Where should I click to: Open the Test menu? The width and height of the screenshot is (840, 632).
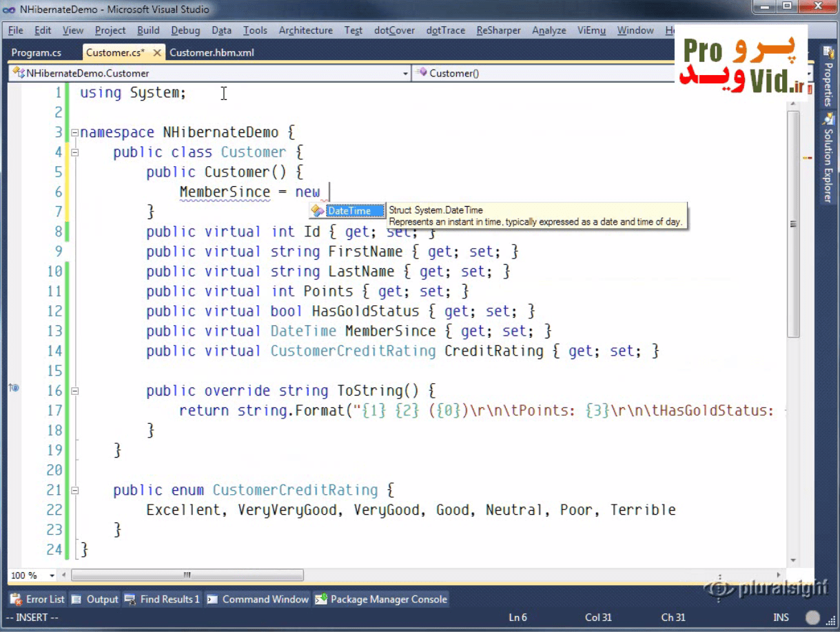(354, 30)
